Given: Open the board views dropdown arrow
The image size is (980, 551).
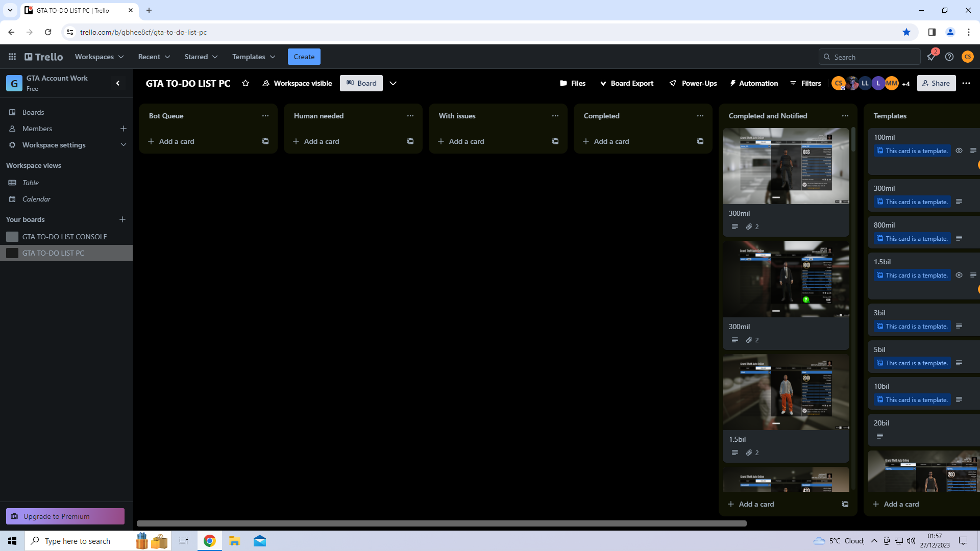Looking at the screenshot, I should (393, 83).
